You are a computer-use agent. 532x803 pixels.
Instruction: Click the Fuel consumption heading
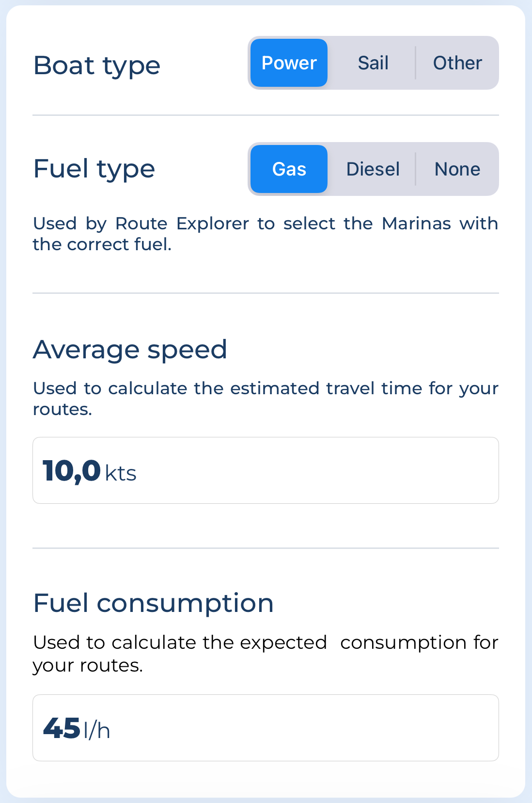coord(153,604)
